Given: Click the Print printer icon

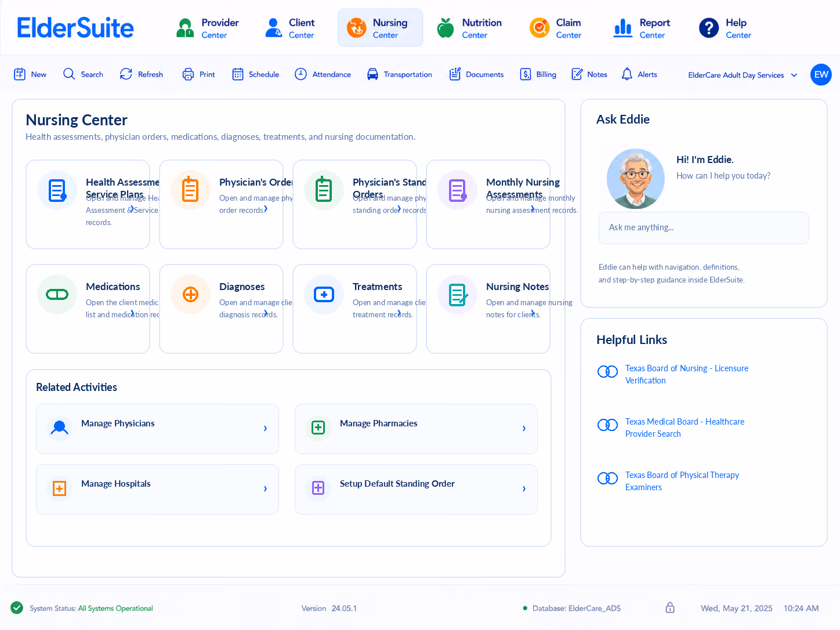Looking at the screenshot, I should pyautogui.click(x=188, y=74).
